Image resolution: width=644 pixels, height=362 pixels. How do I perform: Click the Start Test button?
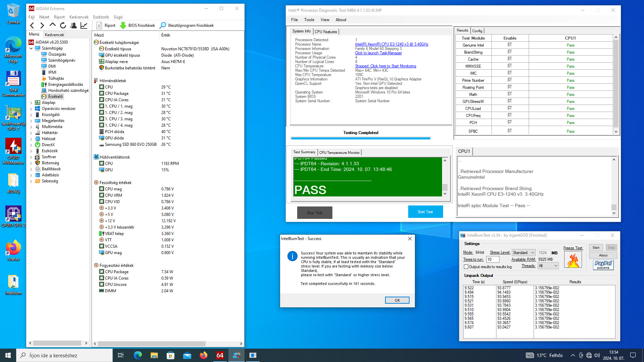coord(425,212)
